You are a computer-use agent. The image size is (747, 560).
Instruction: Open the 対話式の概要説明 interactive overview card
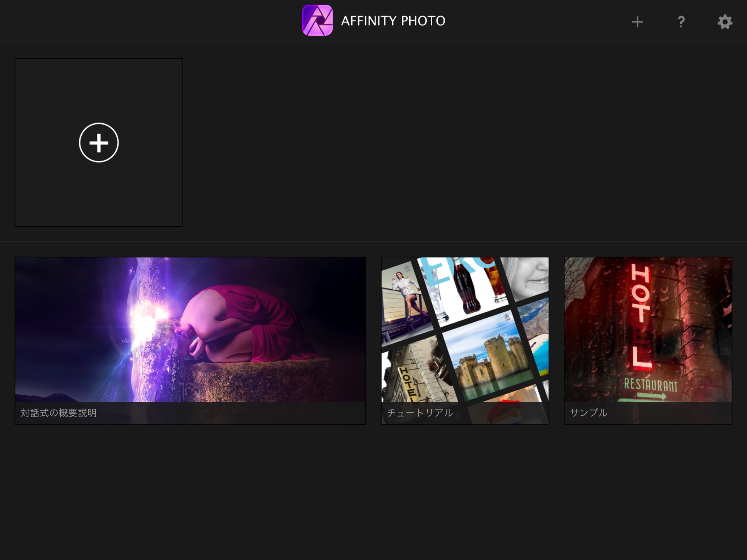pos(190,341)
